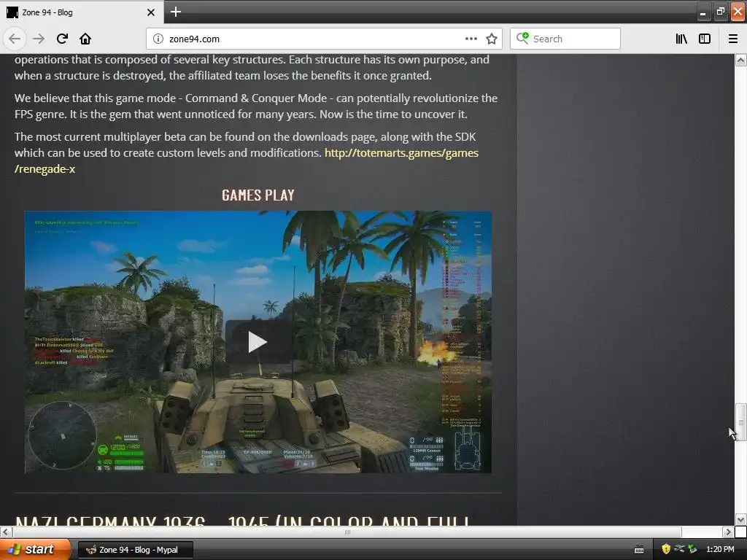The width and height of the screenshot is (747, 560).
Task: Click the vertical scrollbar down arrow
Action: [x=740, y=519]
